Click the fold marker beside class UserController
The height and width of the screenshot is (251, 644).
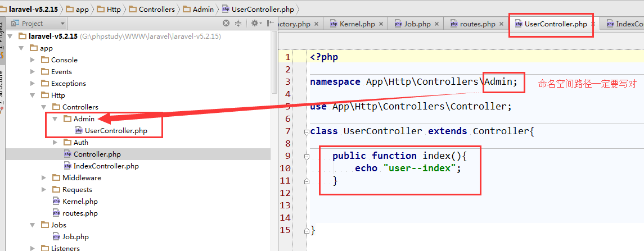pos(307,131)
